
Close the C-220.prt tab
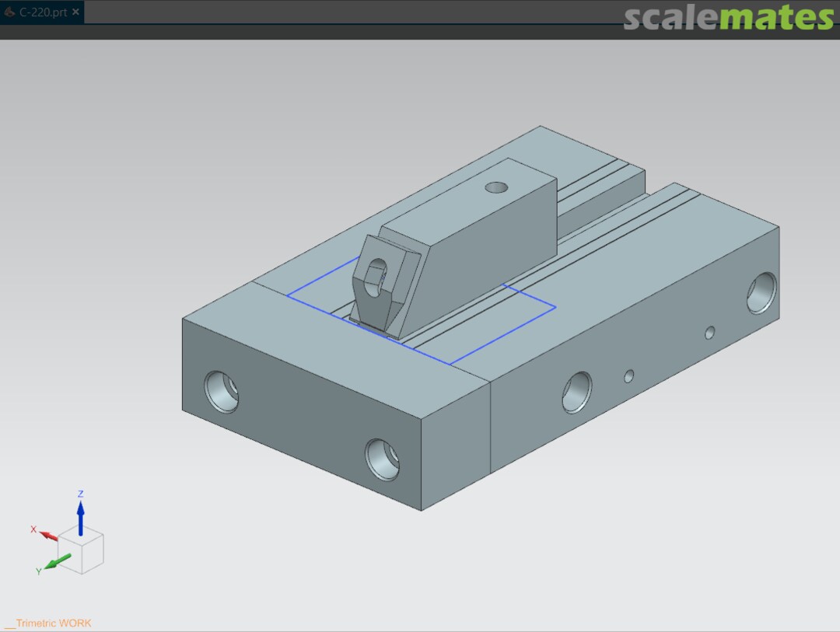[75, 12]
